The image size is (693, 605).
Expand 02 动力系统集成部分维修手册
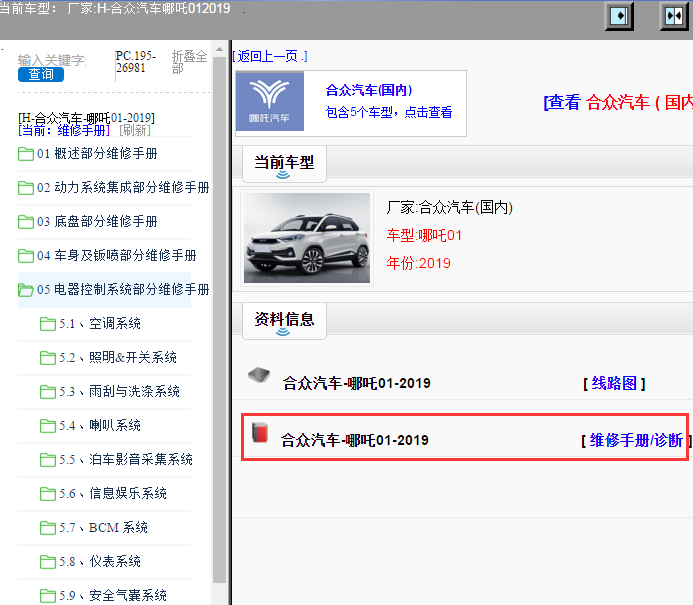click(x=123, y=188)
